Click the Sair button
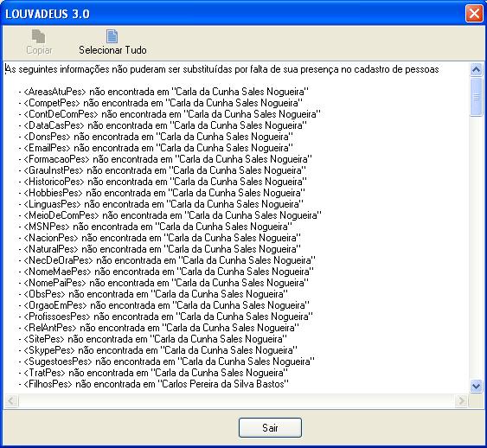The image size is (487, 448). (x=270, y=428)
